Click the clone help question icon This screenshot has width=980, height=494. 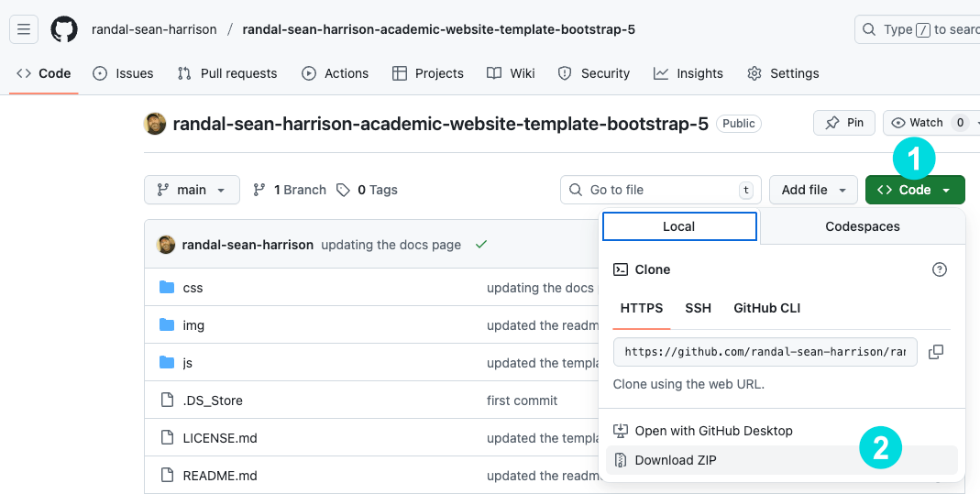939,269
